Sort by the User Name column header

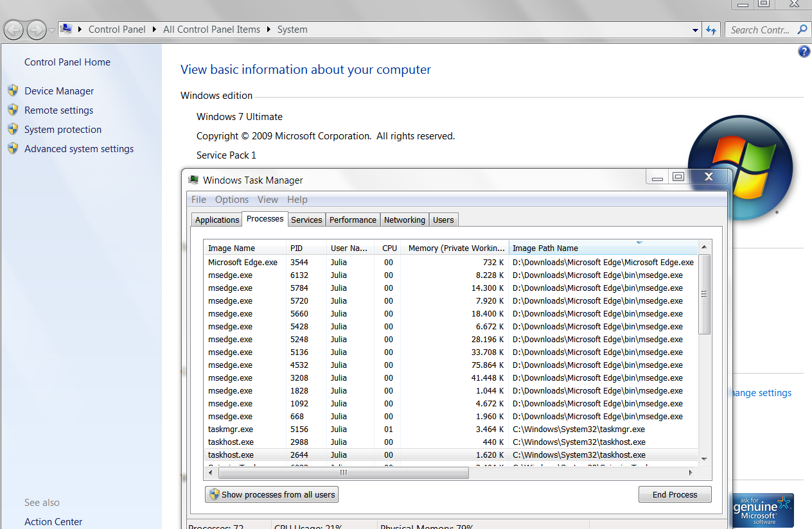click(x=350, y=248)
